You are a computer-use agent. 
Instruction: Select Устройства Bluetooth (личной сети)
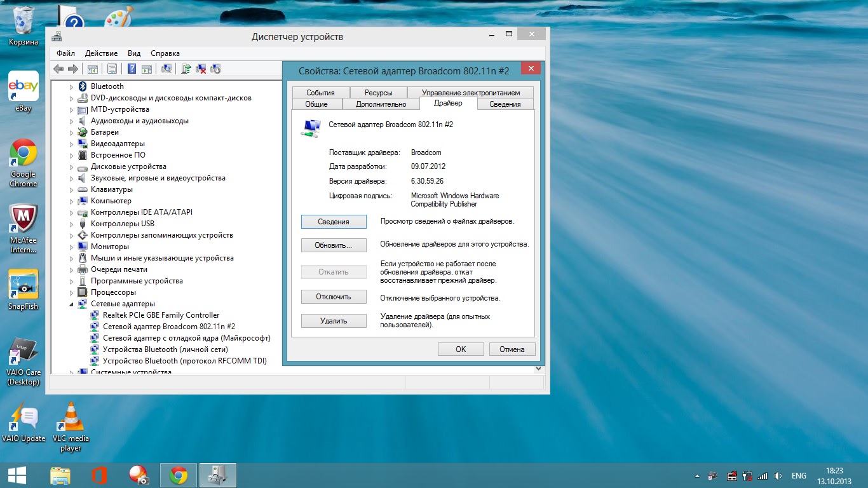(x=165, y=349)
